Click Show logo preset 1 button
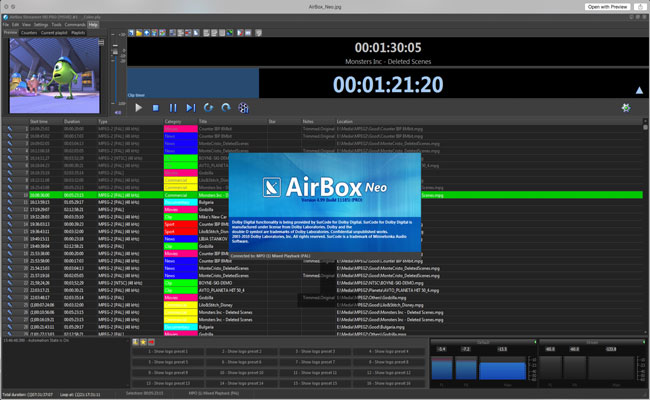The width and height of the screenshot is (650, 400). click(x=168, y=352)
